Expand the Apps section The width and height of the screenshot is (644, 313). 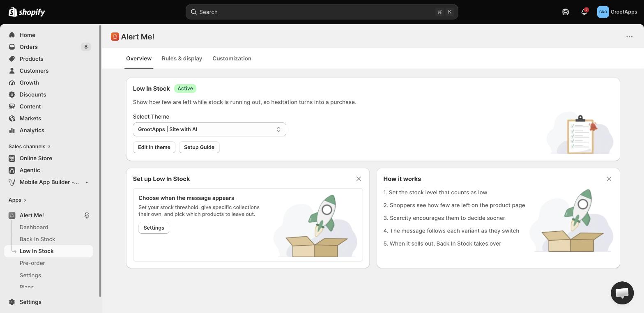pos(17,200)
